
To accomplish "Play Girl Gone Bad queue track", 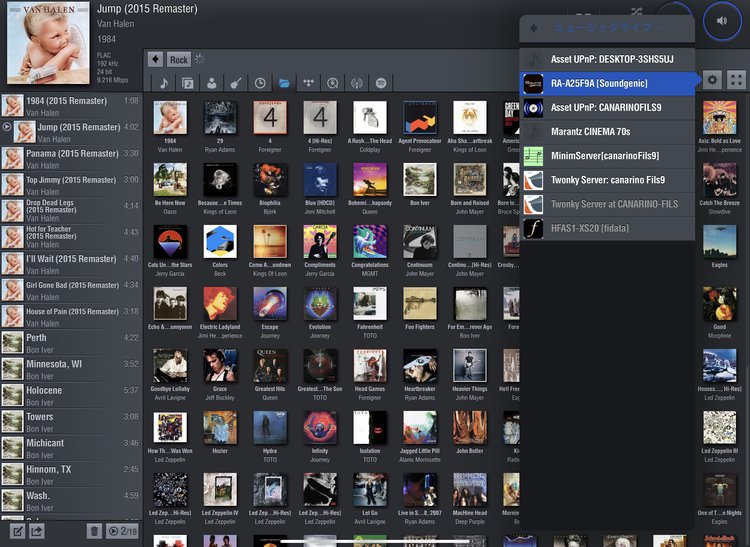I will click(x=71, y=290).
